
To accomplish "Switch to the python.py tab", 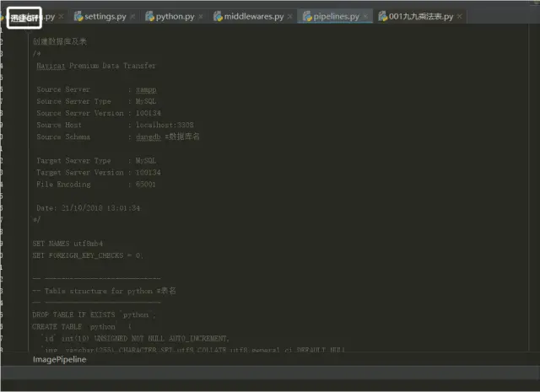I will pyautogui.click(x=175, y=16).
